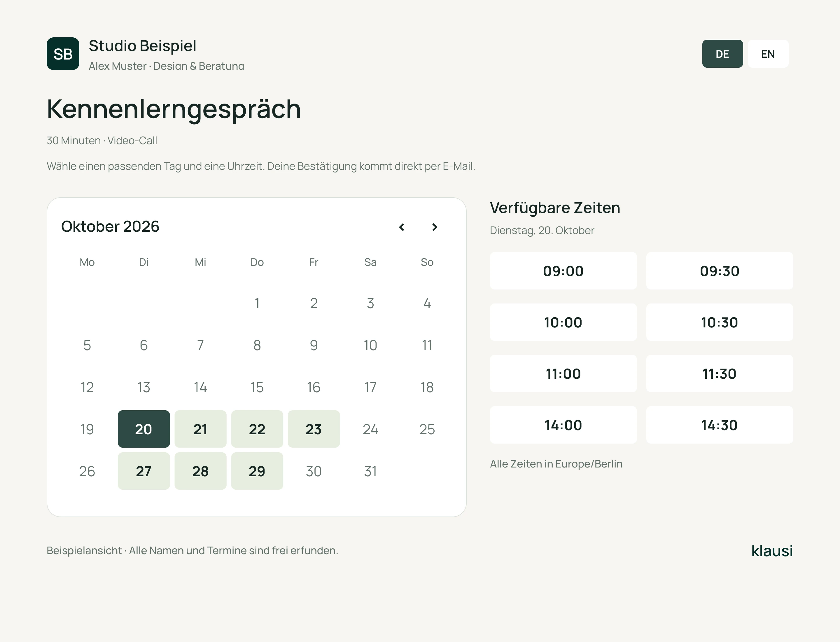Click the 'Mo' weekday header
Viewport: 840px width, 642px height.
[x=87, y=262]
